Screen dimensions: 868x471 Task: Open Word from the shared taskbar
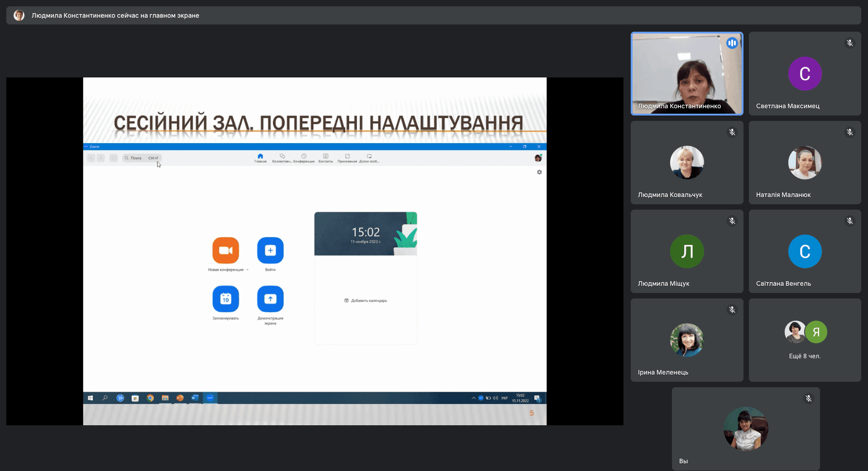[195, 398]
